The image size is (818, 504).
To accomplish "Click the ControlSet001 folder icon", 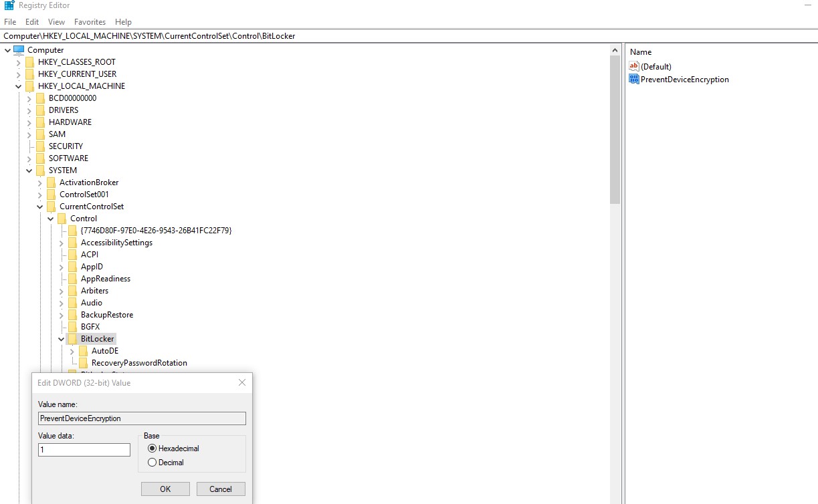I will [51, 195].
